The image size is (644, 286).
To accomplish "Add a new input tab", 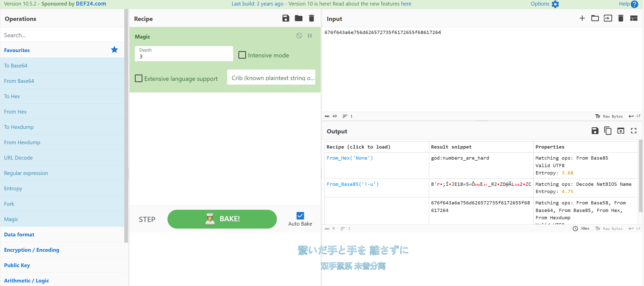I will [582, 18].
